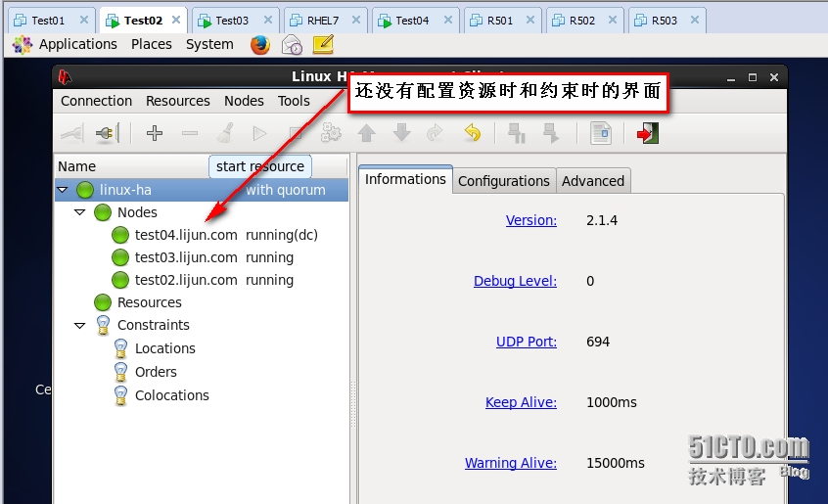Click the gears default-settings toolbar icon
This screenshot has width=828, height=504.
click(x=331, y=133)
